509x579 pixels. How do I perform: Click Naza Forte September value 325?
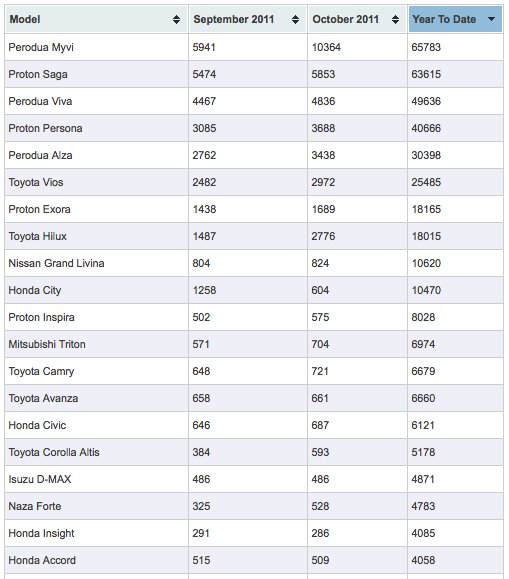201,506
